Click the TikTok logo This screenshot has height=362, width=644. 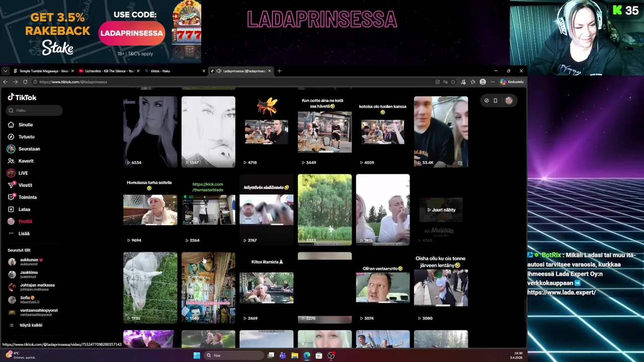22,98
